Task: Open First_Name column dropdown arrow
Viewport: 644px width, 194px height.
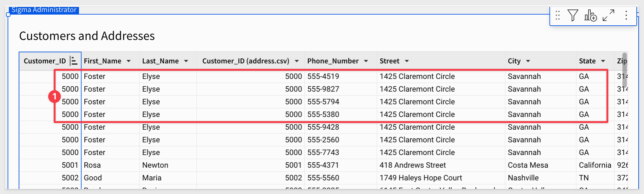Action: [129, 61]
